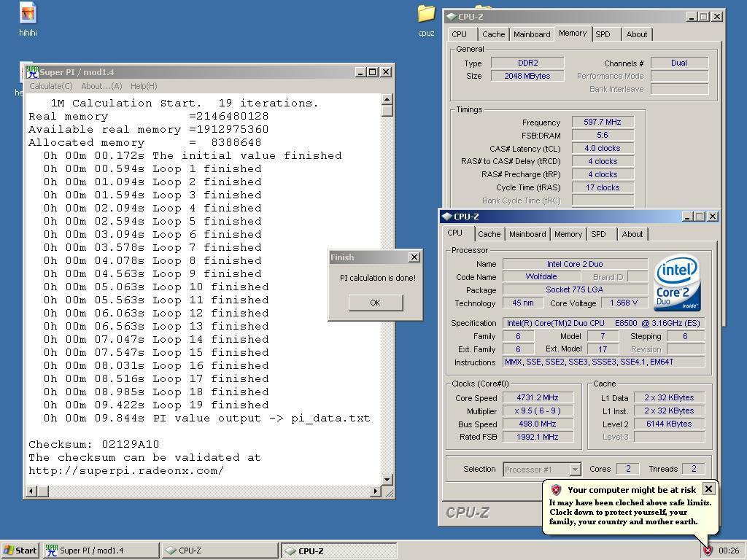Click the memory Type DDR2 field
Viewport: 747px width, 560px height.
(x=527, y=63)
